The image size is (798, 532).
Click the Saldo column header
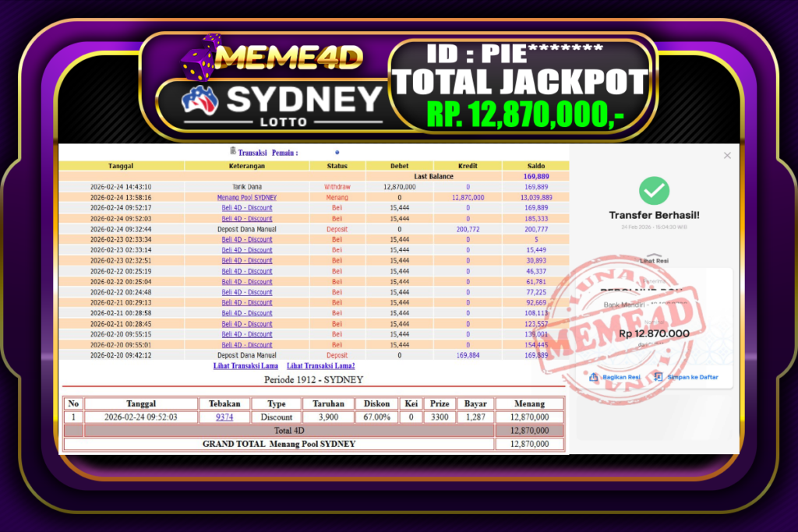pyautogui.click(x=535, y=166)
